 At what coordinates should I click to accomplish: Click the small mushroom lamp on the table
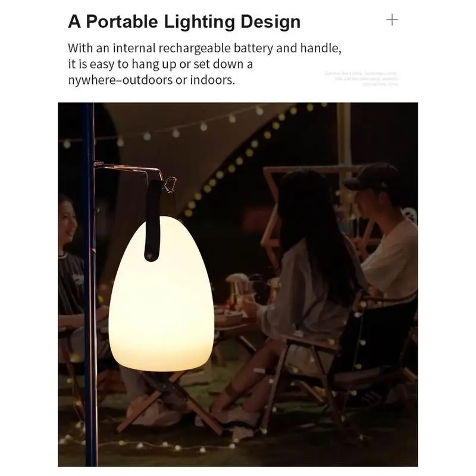(x=237, y=290)
